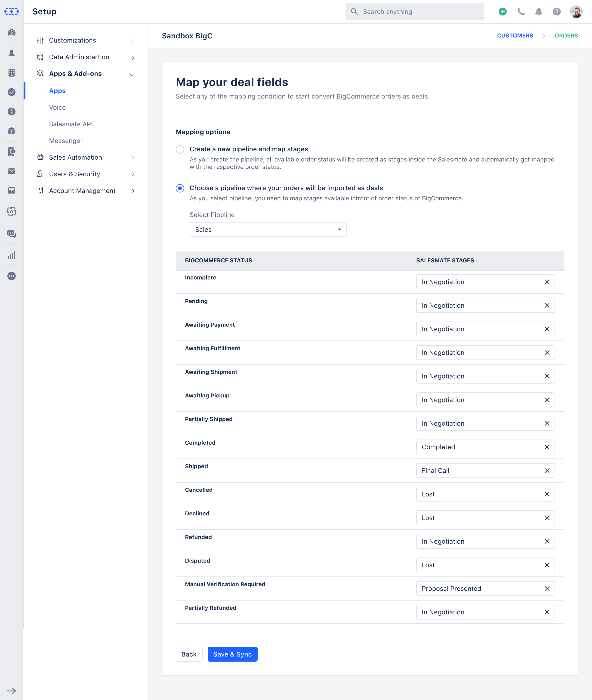Click the Partially Refunded X clear icon

click(x=547, y=612)
